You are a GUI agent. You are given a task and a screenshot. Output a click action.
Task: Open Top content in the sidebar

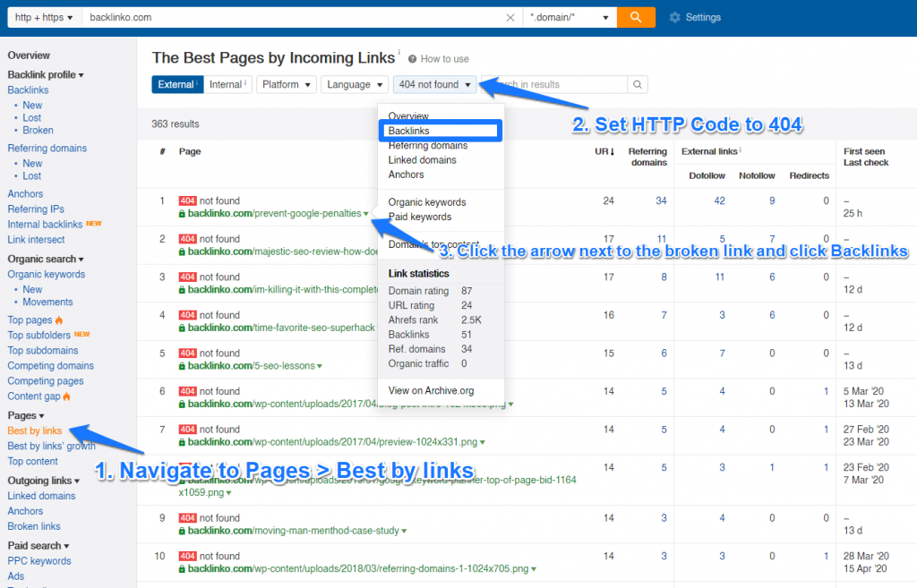tap(33, 461)
